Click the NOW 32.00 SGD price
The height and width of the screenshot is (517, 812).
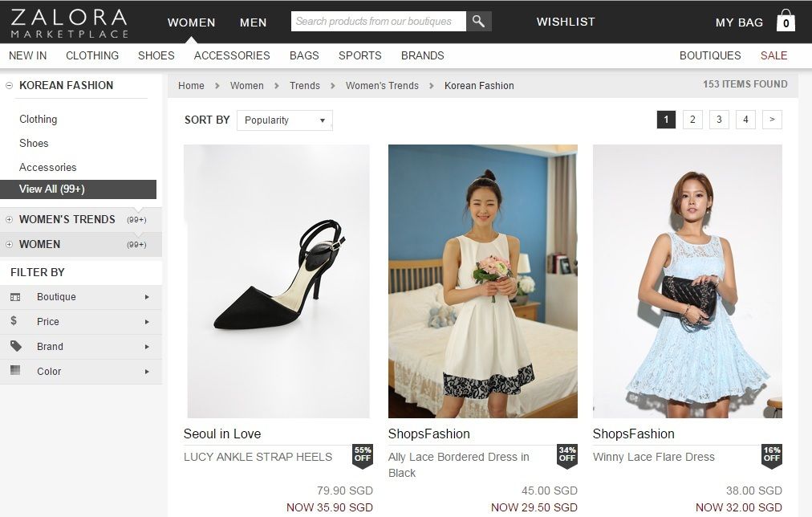(738, 507)
